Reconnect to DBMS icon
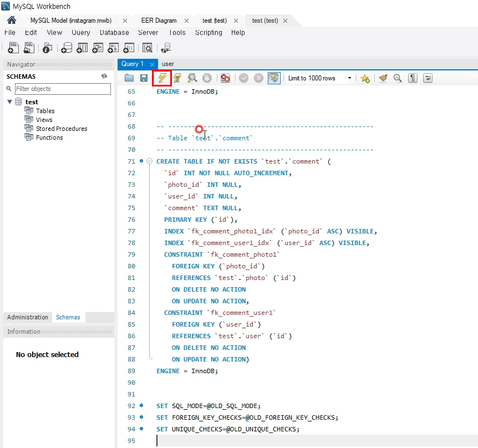The image size is (478, 448). pos(166,48)
